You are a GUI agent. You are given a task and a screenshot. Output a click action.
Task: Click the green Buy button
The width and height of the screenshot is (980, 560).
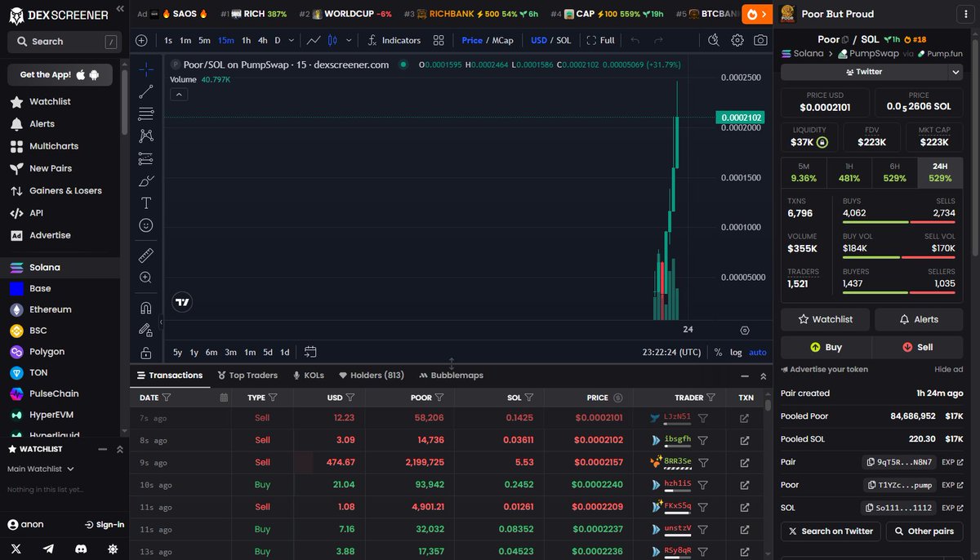[826, 347]
